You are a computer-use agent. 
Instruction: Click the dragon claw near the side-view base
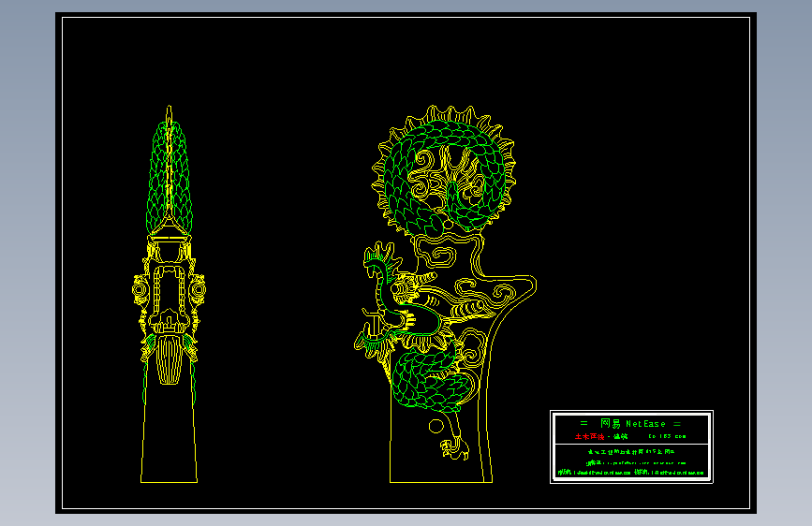(454, 449)
